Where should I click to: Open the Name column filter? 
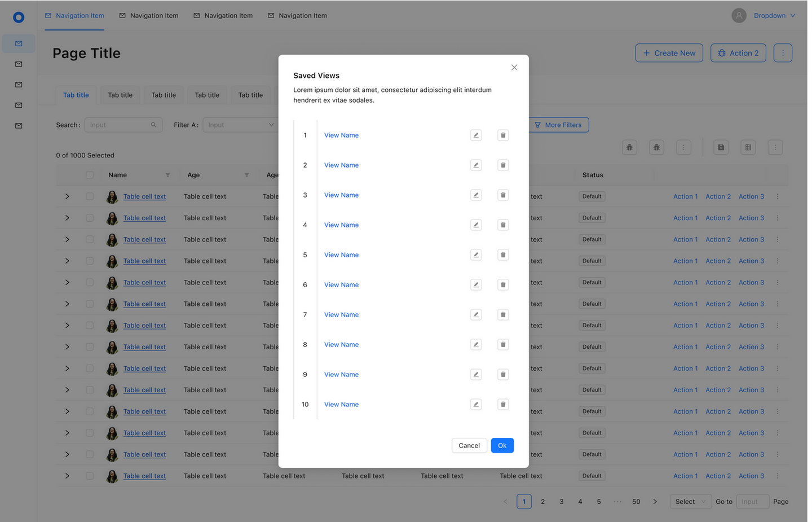[x=167, y=175]
